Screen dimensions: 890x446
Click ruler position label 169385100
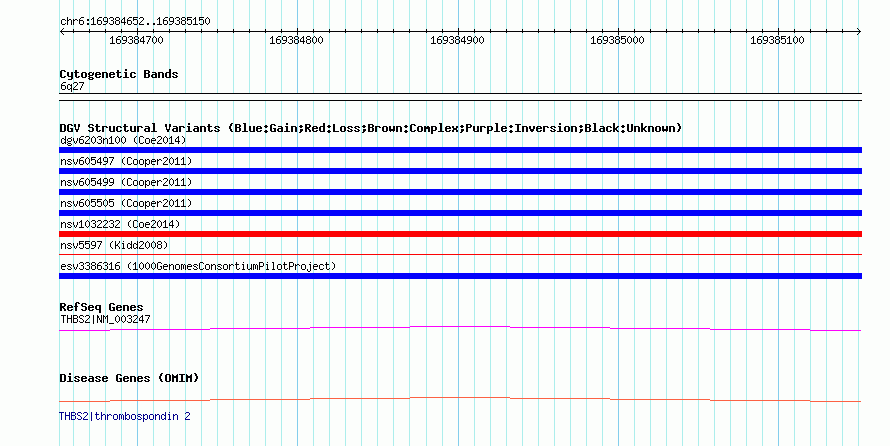point(778,40)
